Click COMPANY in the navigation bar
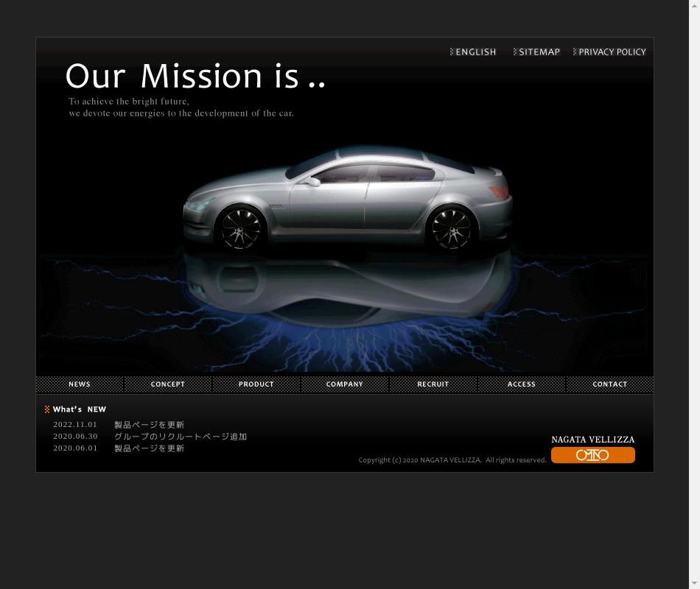Screen dimensions: 700x589 [x=345, y=384]
